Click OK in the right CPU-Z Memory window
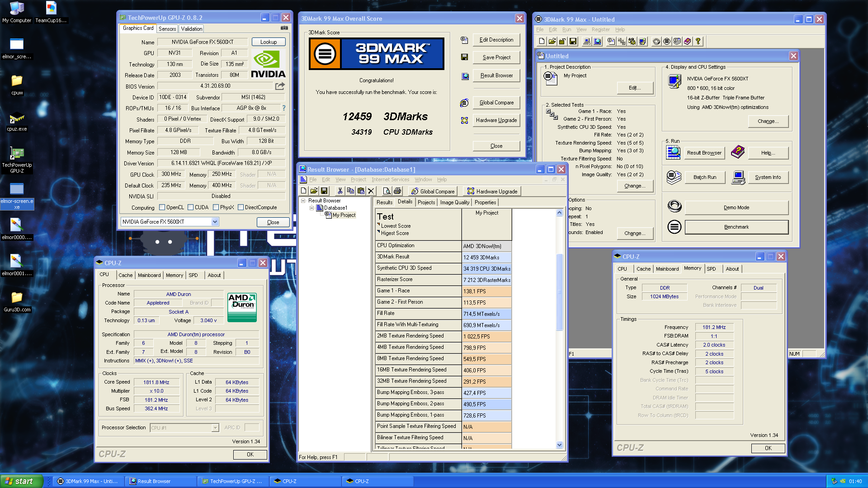 768,448
